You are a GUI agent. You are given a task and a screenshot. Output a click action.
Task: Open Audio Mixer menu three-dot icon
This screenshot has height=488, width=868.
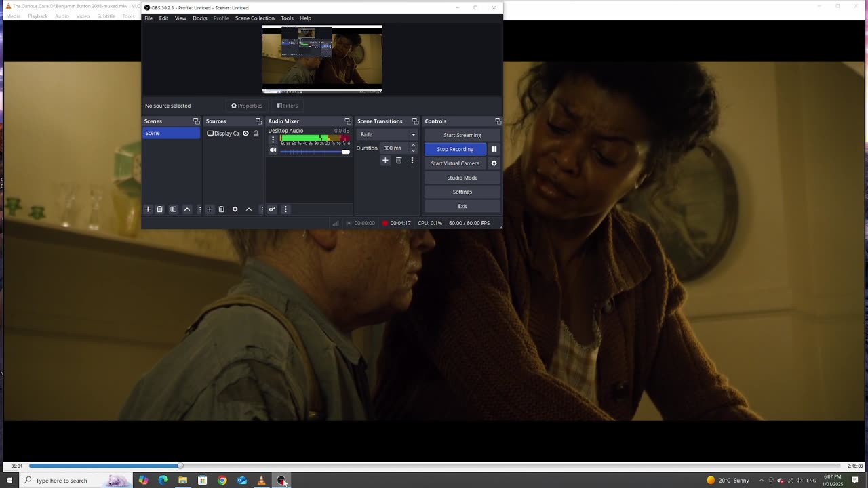[285, 209]
